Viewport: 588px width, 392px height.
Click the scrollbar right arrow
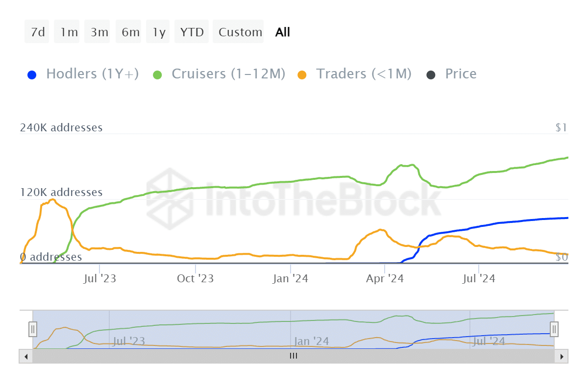click(562, 356)
